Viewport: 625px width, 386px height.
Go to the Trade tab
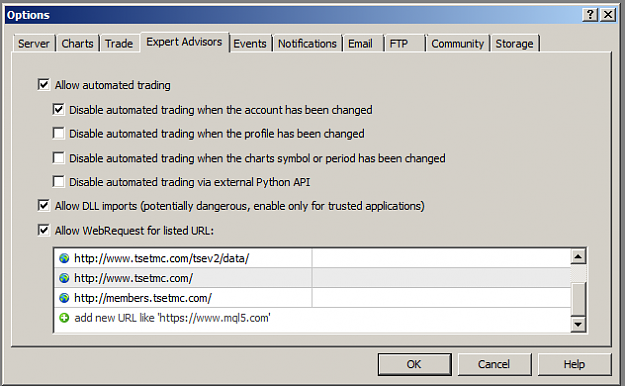pos(119,43)
